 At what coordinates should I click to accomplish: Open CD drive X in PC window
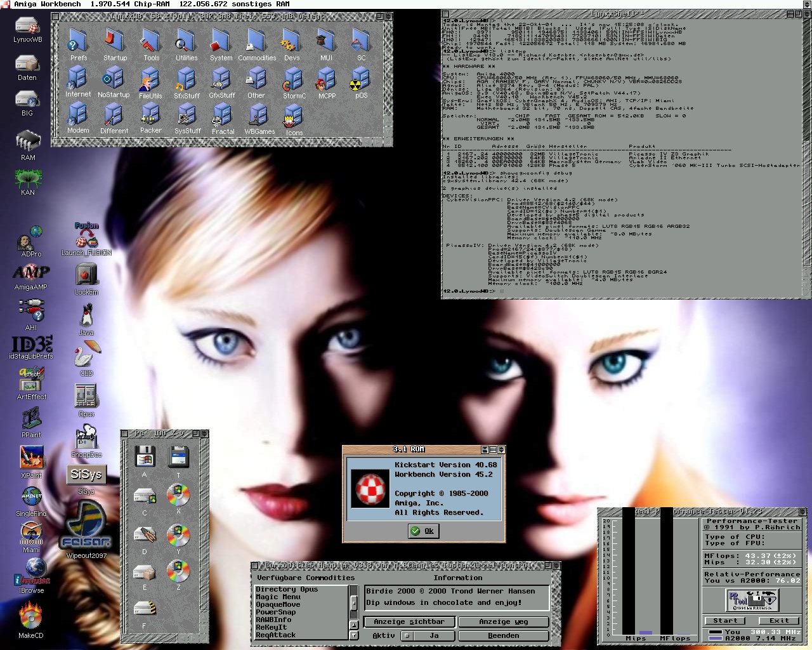pos(178,494)
